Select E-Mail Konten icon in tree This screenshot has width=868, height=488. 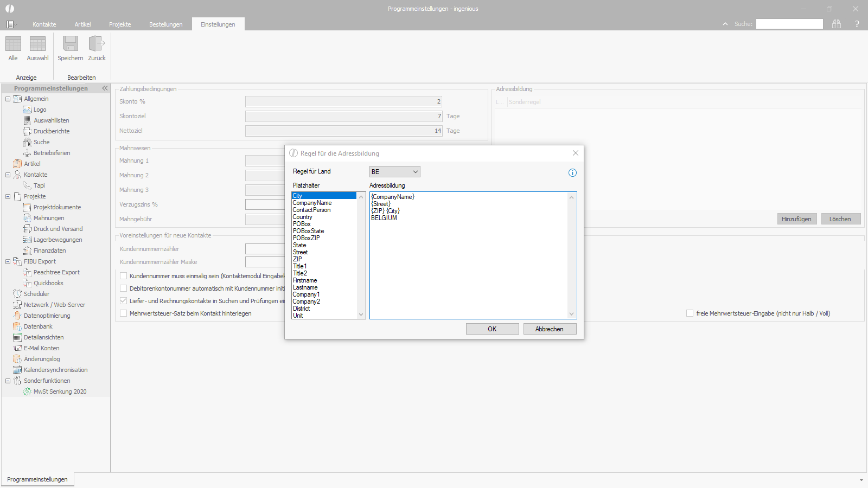click(17, 348)
